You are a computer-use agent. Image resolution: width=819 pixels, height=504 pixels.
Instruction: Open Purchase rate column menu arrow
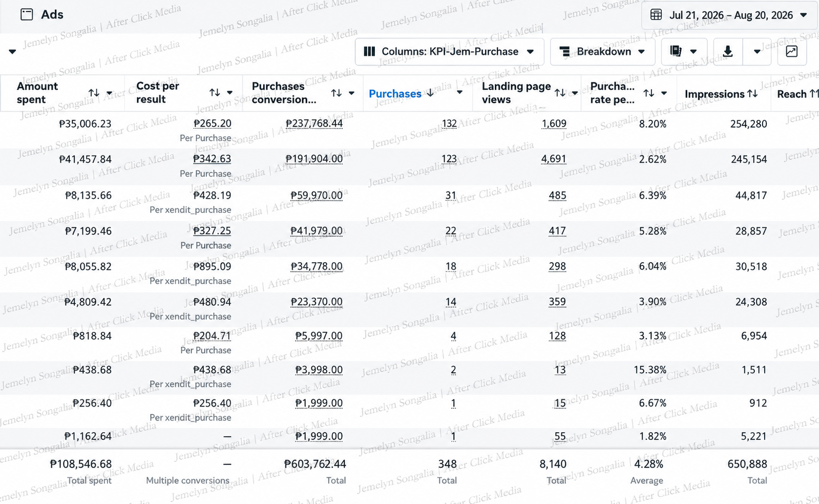(x=664, y=93)
